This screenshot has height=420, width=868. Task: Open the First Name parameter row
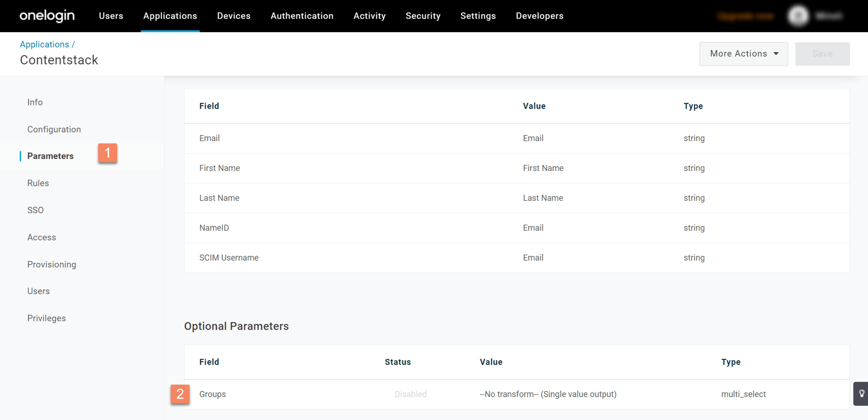(517, 168)
